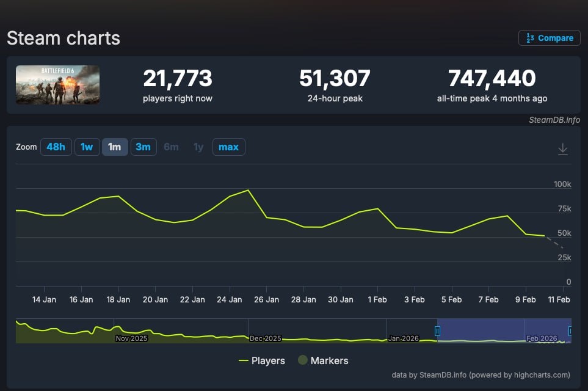This screenshot has width=588, height=391.
Task: Choose the 1y zoom option
Action: (x=198, y=147)
